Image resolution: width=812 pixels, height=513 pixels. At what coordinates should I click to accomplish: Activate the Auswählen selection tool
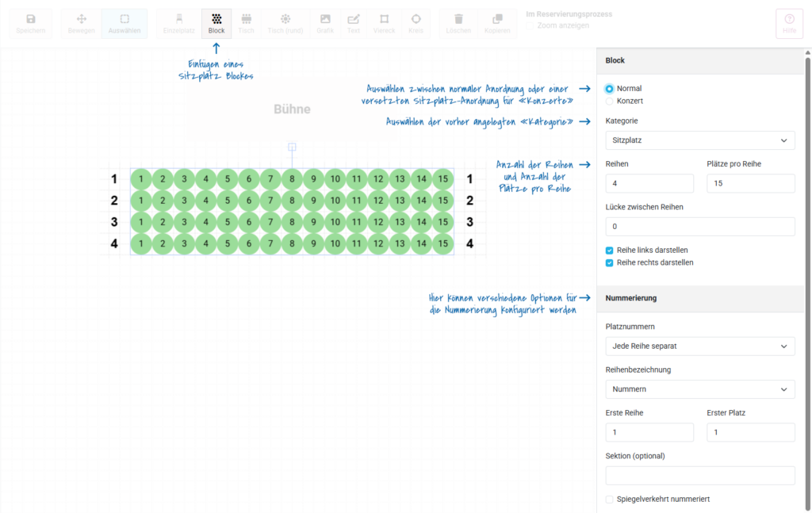pos(124,19)
